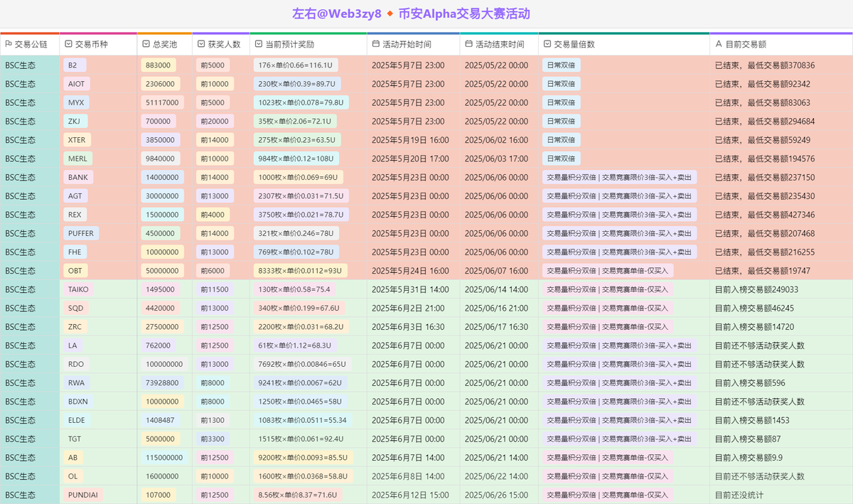The height and width of the screenshot is (504, 853).
Task: Select the RWA token tag
Action: pos(77,382)
